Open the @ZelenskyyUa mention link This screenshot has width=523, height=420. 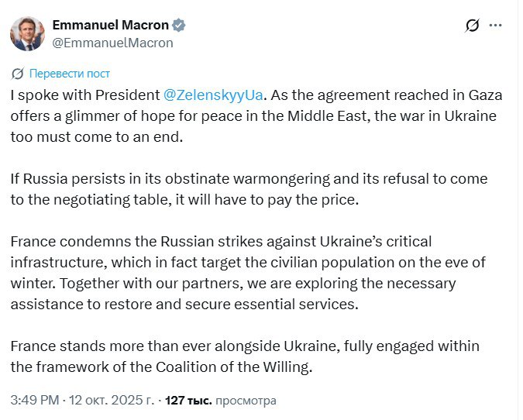click(214, 95)
